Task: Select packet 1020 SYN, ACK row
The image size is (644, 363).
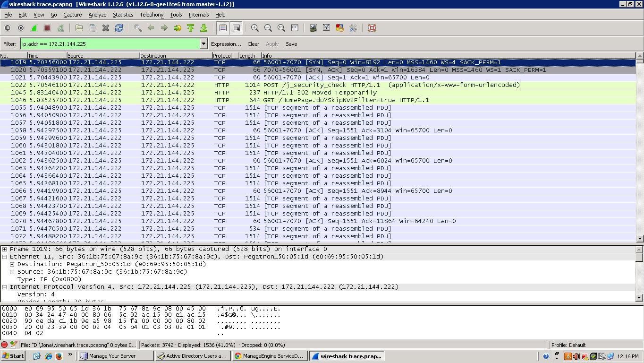Action: [x=318, y=70]
